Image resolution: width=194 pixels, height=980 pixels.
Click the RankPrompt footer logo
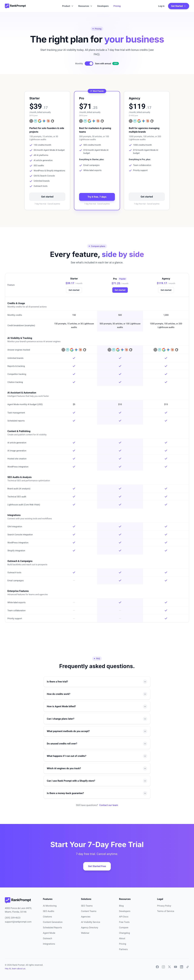18,900
